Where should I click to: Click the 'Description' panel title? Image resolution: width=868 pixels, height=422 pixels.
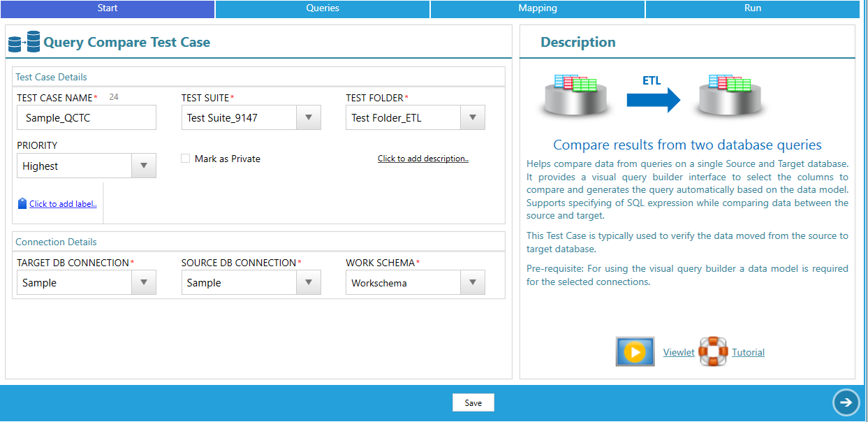tap(578, 42)
